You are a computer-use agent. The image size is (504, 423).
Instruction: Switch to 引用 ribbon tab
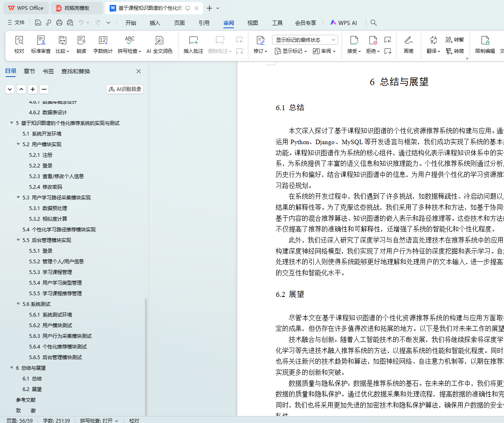click(204, 23)
